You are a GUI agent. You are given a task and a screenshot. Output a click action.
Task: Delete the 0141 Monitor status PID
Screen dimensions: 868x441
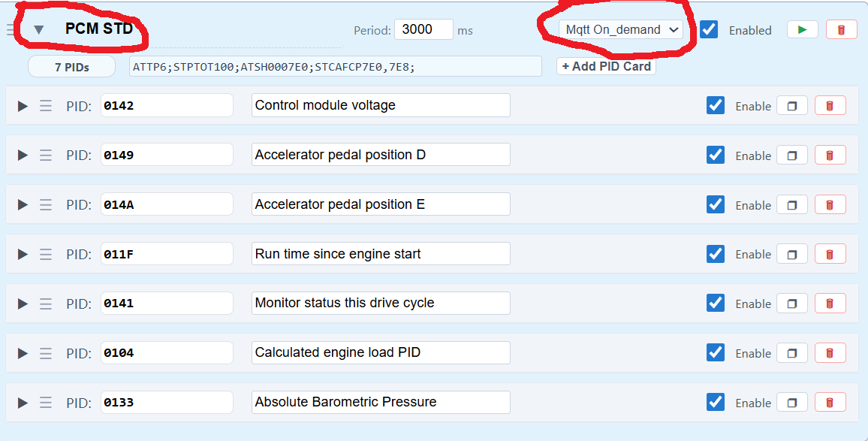830,304
